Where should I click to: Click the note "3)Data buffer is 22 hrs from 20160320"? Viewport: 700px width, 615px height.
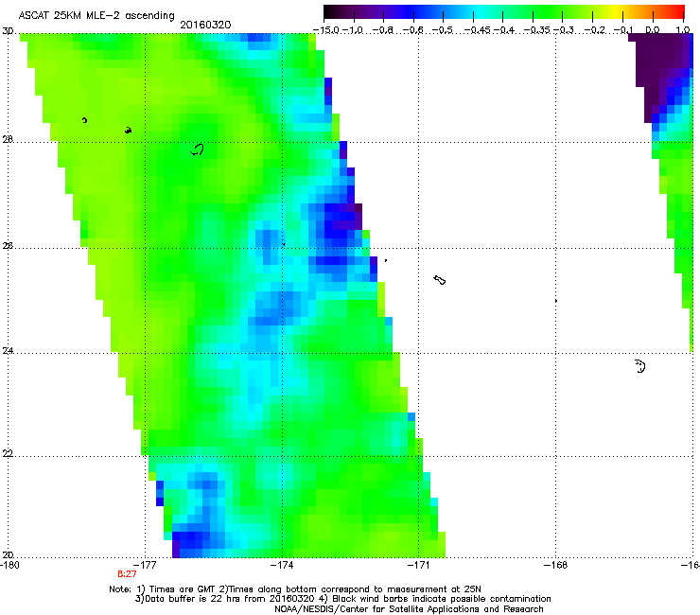tap(224, 599)
